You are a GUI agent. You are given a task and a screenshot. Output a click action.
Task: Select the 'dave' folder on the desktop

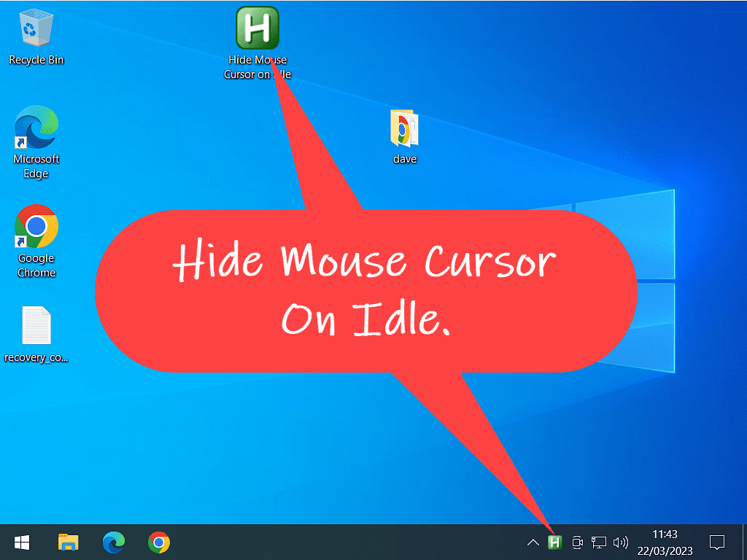[404, 130]
